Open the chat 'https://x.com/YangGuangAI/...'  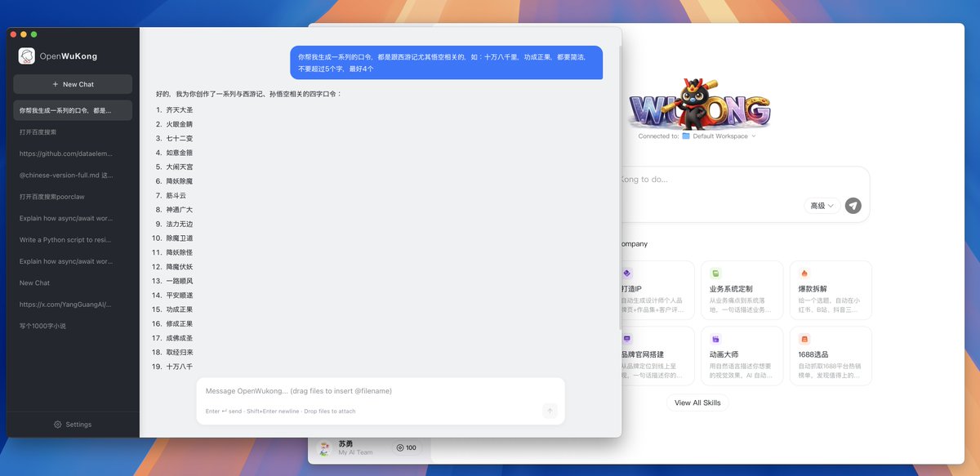tap(73, 305)
